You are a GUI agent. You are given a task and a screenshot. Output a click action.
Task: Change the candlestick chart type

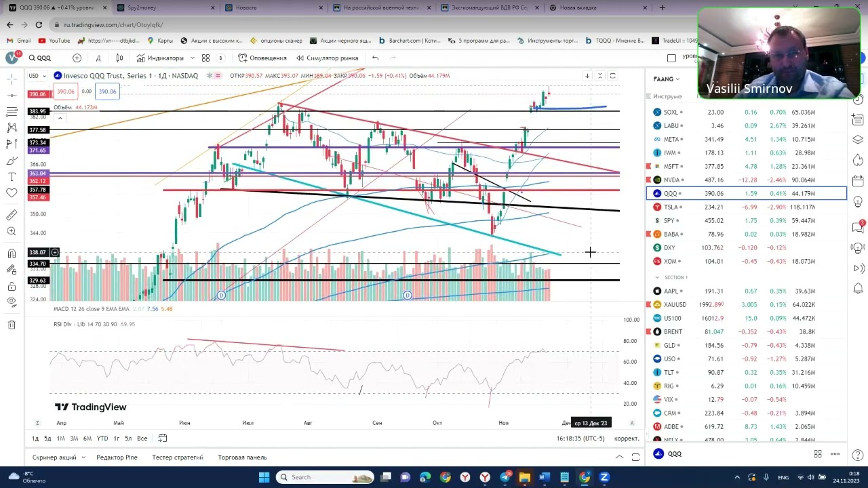click(x=120, y=58)
